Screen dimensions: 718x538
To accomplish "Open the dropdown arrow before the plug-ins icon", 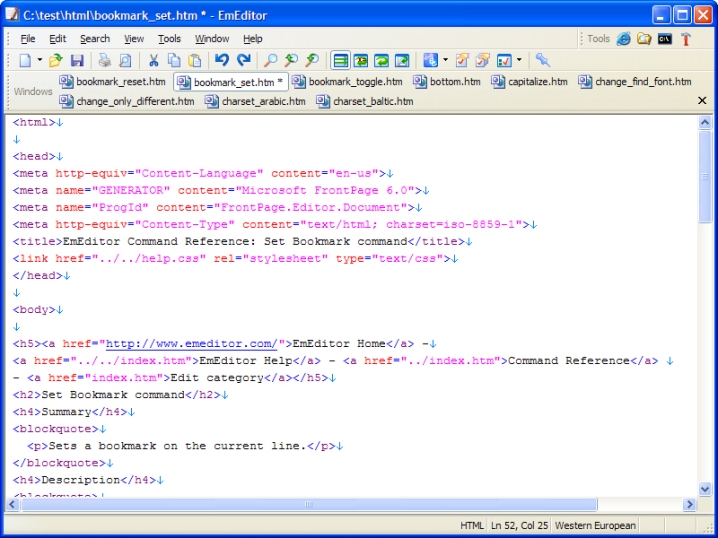I will [519, 61].
